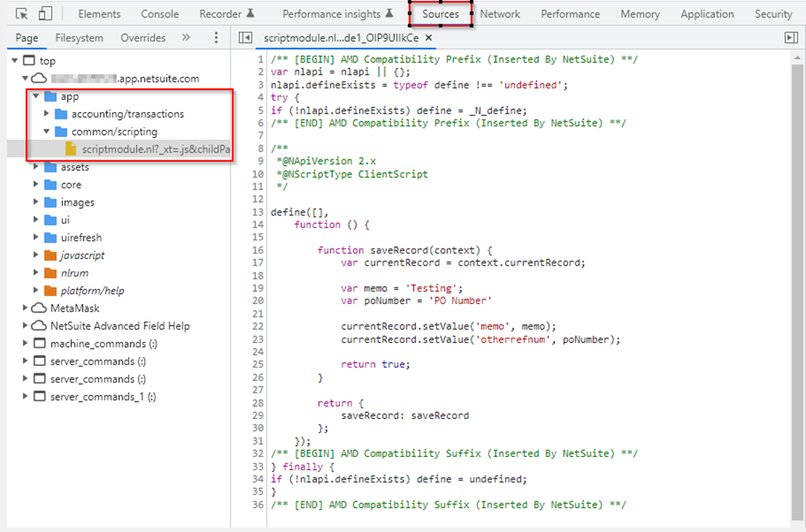Set breakpoint on line 22 number
Screen dimensions: 806x532
point(258,326)
